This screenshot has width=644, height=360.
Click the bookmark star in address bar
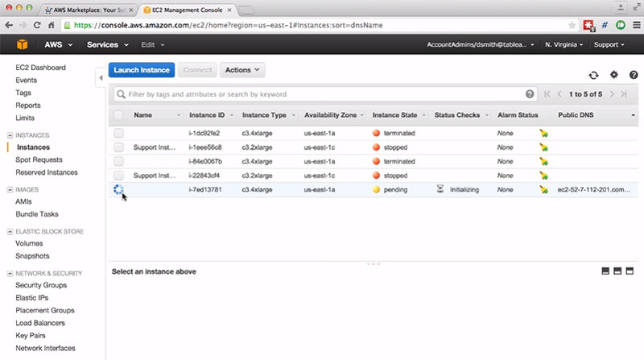click(x=572, y=26)
